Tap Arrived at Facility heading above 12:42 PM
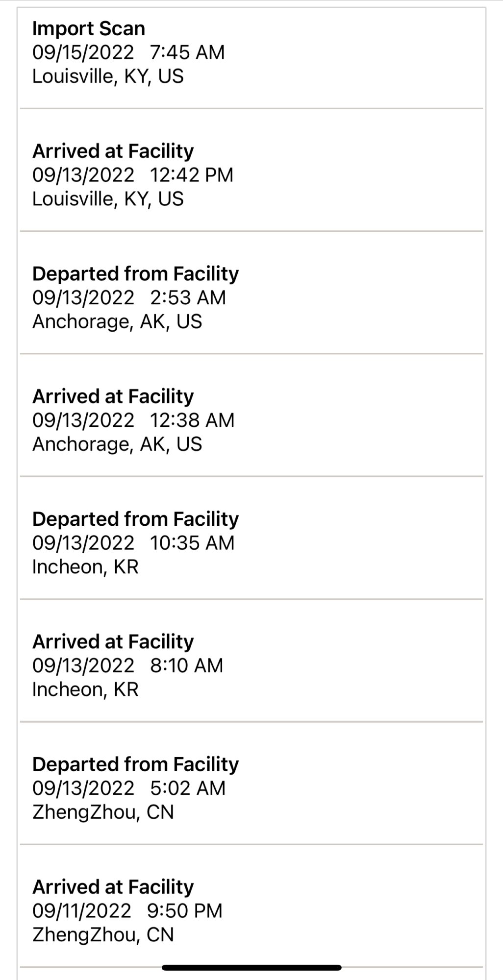 [x=113, y=151]
